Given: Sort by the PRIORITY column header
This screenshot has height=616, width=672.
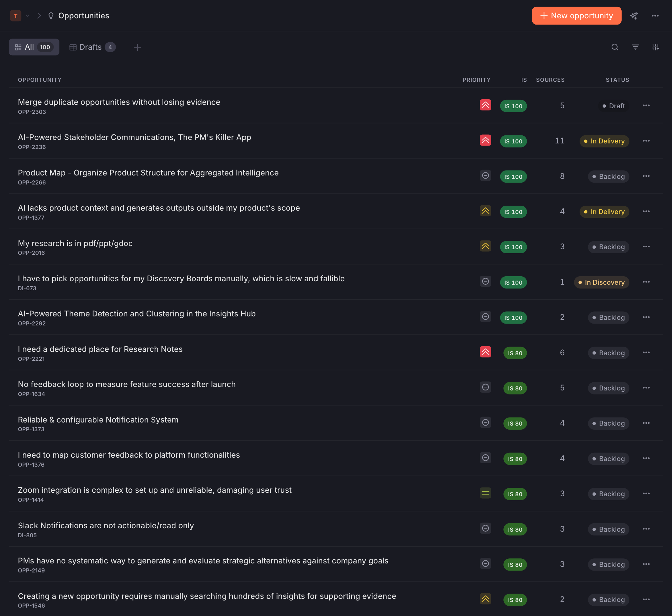Looking at the screenshot, I should click(476, 80).
